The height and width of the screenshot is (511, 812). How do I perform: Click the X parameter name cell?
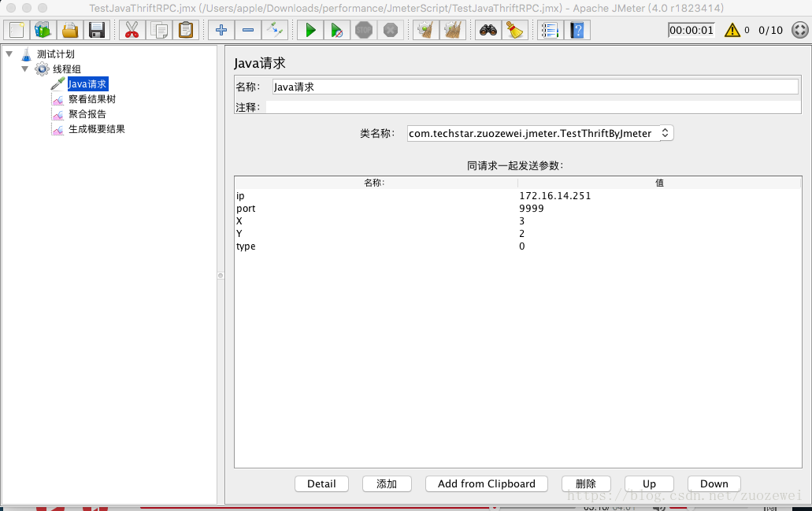point(376,221)
